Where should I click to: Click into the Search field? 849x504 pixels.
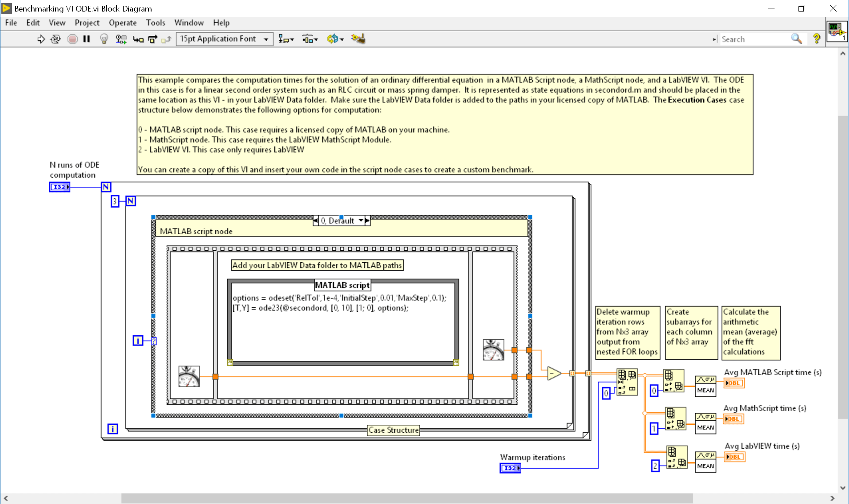[754, 39]
